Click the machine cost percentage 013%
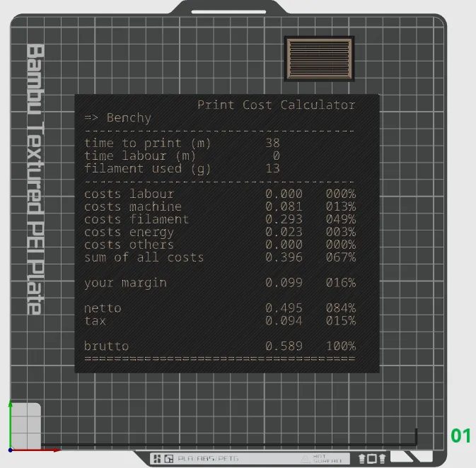This screenshot has height=468, width=476. 341,206
